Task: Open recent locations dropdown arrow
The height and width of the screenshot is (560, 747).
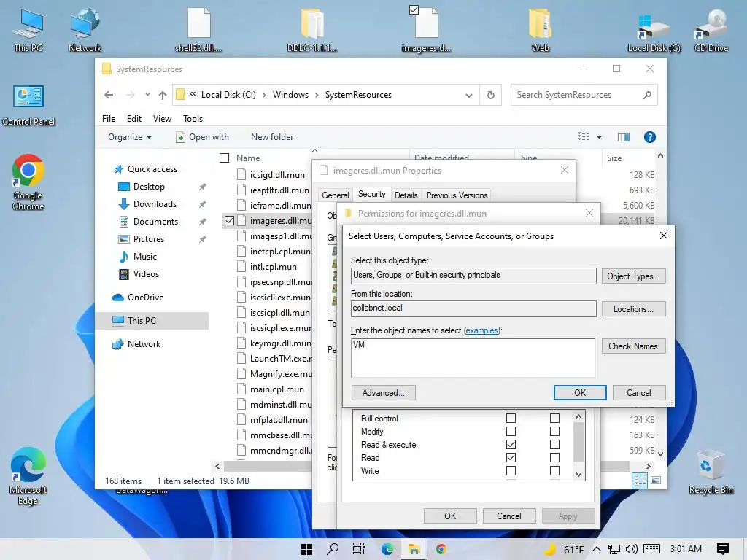Action: coord(147,95)
